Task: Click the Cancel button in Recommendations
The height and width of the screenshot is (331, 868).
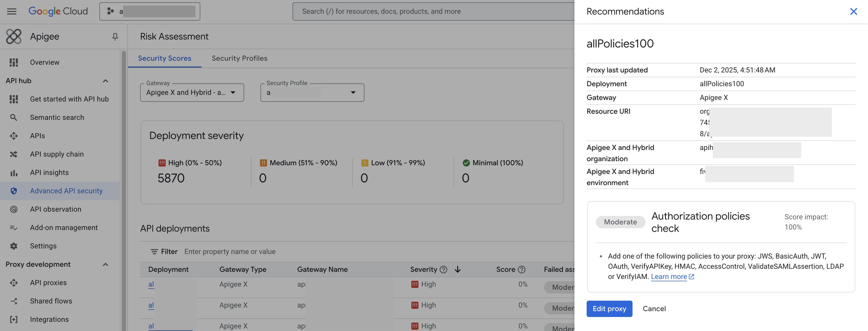Action: click(x=654, y=309)
